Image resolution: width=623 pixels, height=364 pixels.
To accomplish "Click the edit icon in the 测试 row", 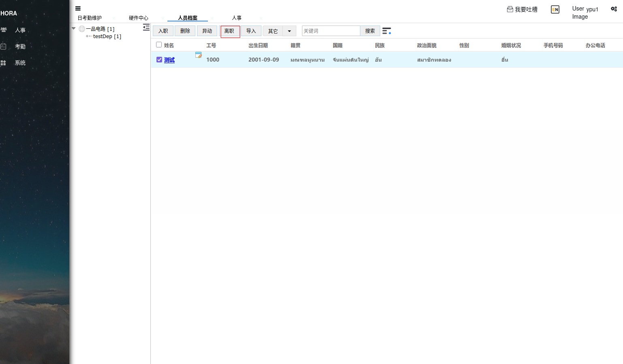I will [x=198, y=55].
